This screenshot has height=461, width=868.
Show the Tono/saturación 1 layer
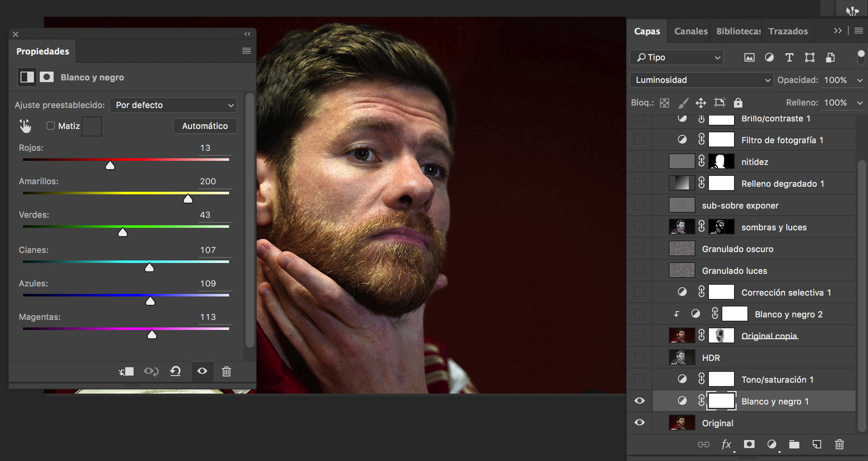tap(639, 379)
